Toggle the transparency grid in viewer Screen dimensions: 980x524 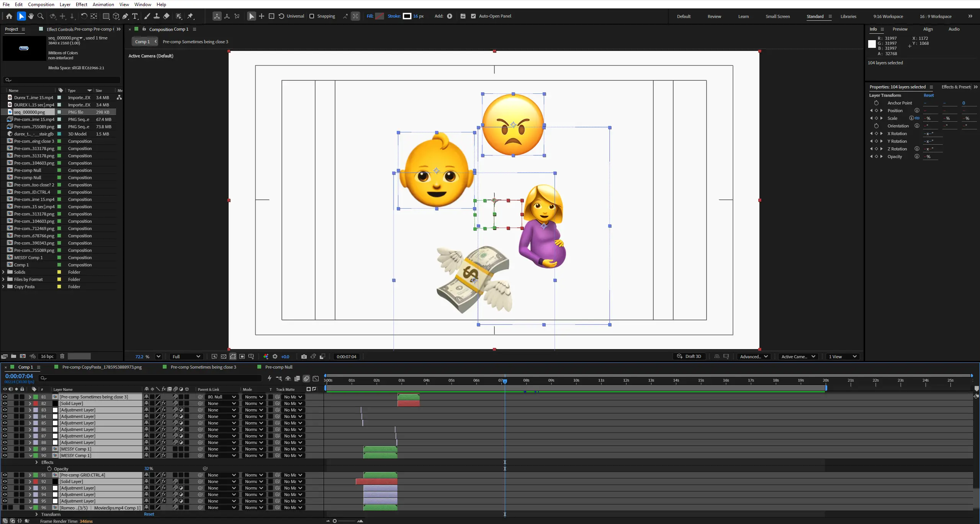(224, 356)
